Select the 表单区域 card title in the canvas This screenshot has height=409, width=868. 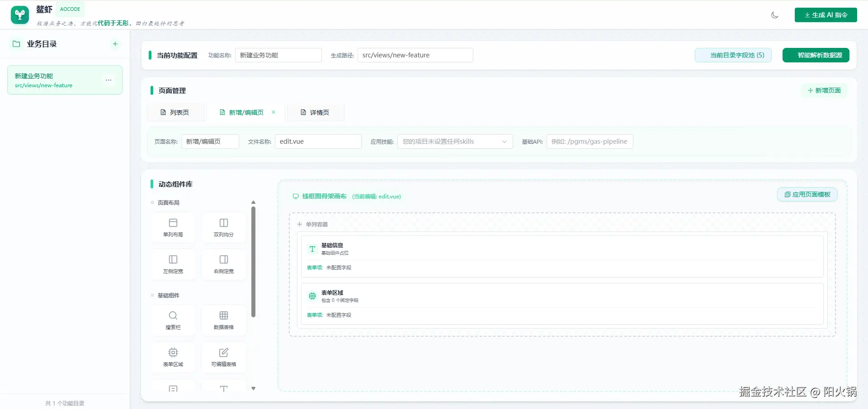pos(332,293)
